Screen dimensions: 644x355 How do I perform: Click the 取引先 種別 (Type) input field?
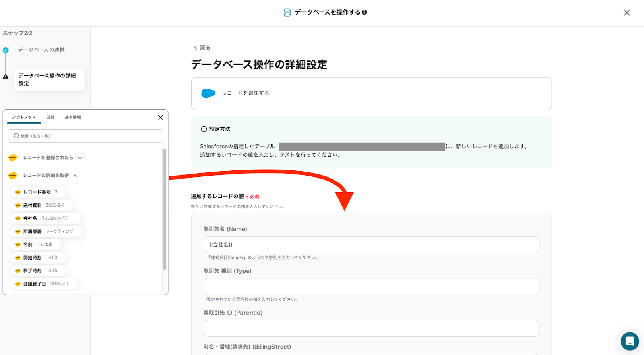coord(371,286)
